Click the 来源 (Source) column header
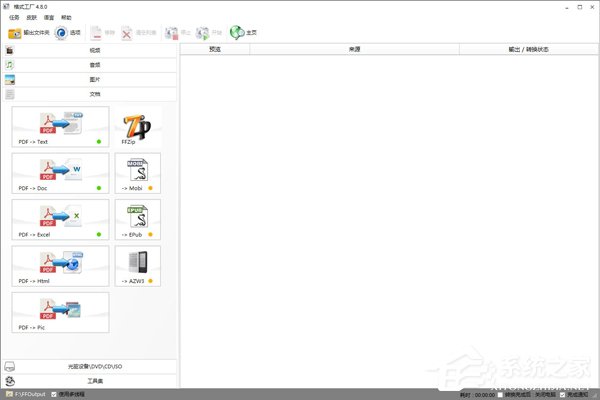The image size is (600, 400). point(354,49)
